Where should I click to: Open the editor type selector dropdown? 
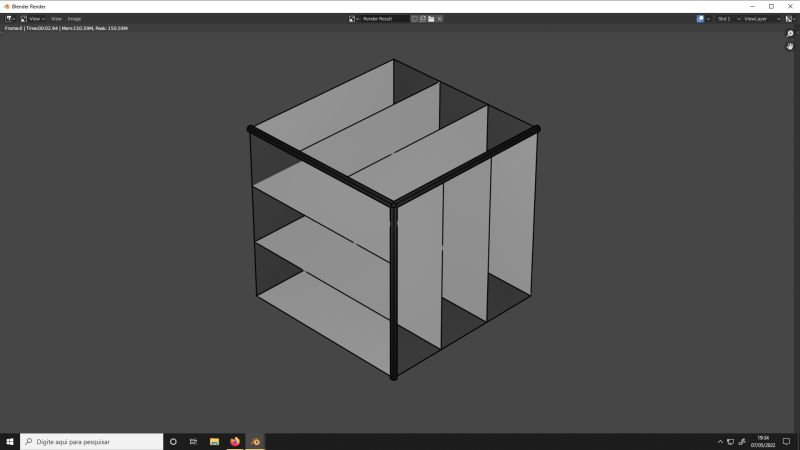click(10, 19)
